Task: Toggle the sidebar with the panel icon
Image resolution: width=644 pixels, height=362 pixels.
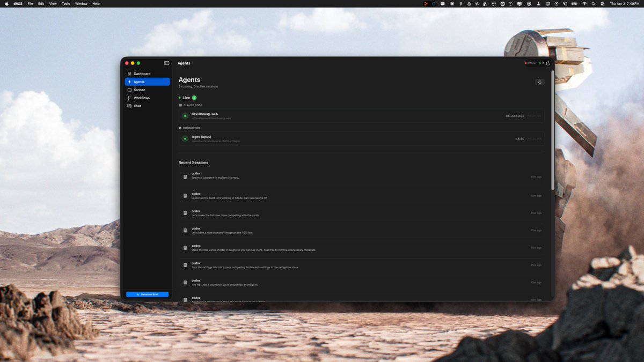Action: point(166,63)
